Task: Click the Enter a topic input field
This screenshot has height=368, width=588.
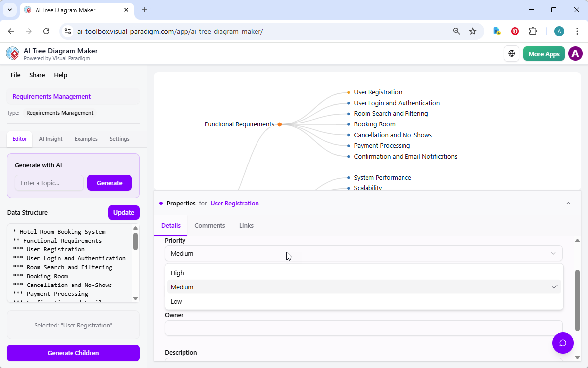Action: [49, 183]
